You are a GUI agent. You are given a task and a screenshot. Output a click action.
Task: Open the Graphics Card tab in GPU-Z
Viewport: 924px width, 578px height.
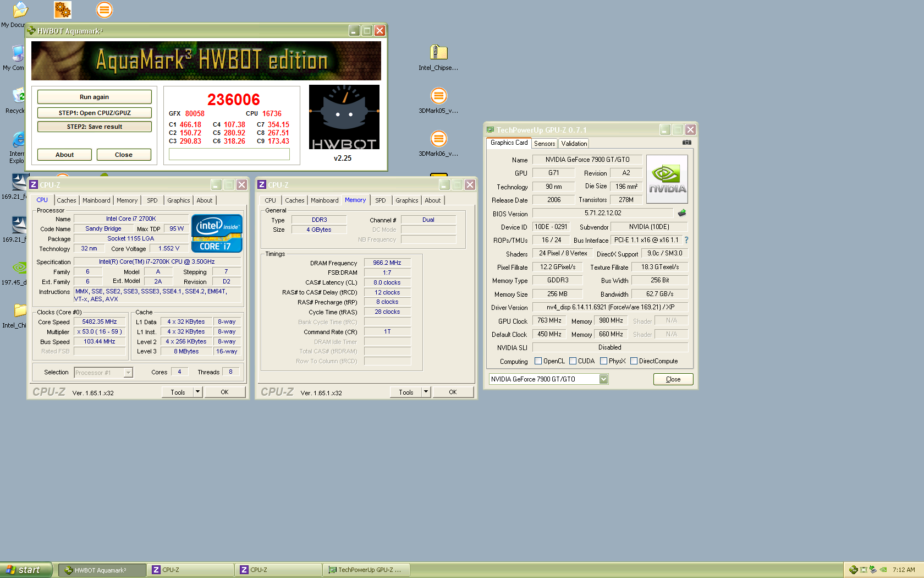(x=509, y=143)
